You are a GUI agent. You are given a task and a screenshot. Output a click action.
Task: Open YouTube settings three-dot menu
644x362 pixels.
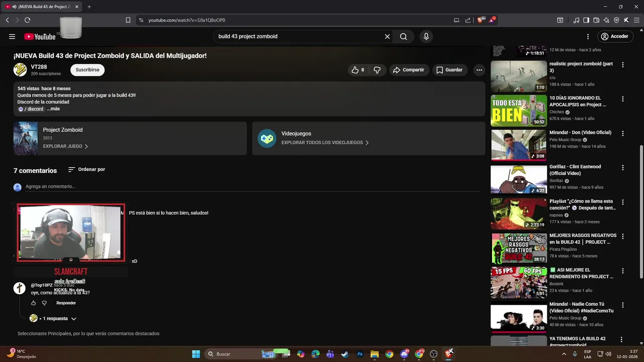tap(588, 36)
